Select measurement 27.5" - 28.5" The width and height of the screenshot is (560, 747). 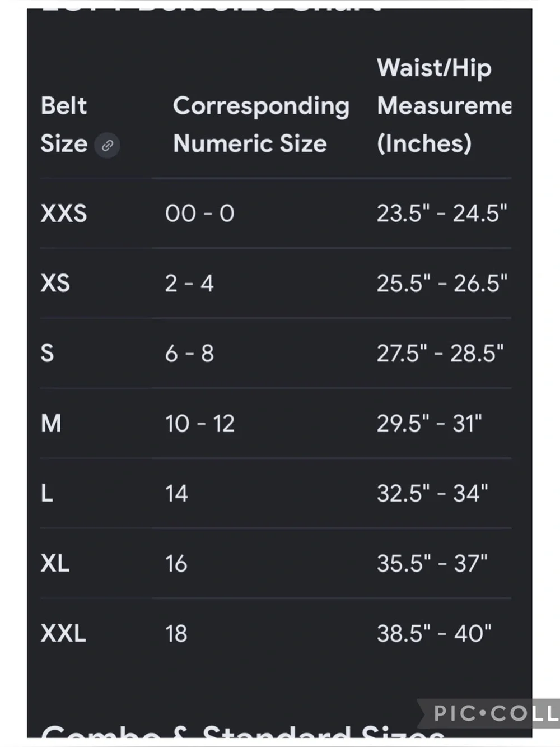click(440, 354)
